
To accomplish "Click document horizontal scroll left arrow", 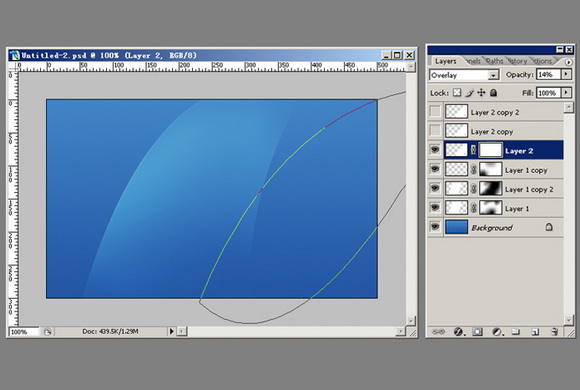I will (x=182, y=332).
